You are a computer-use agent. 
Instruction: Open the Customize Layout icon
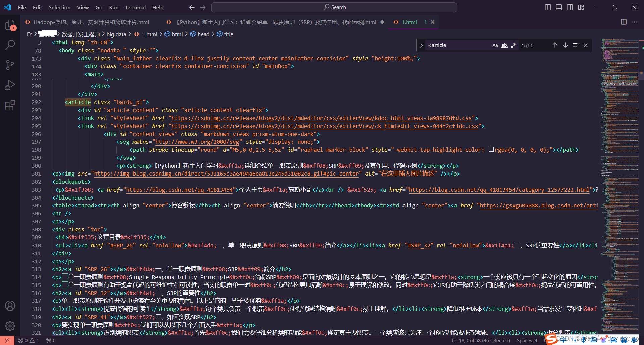tap(581, 7)
